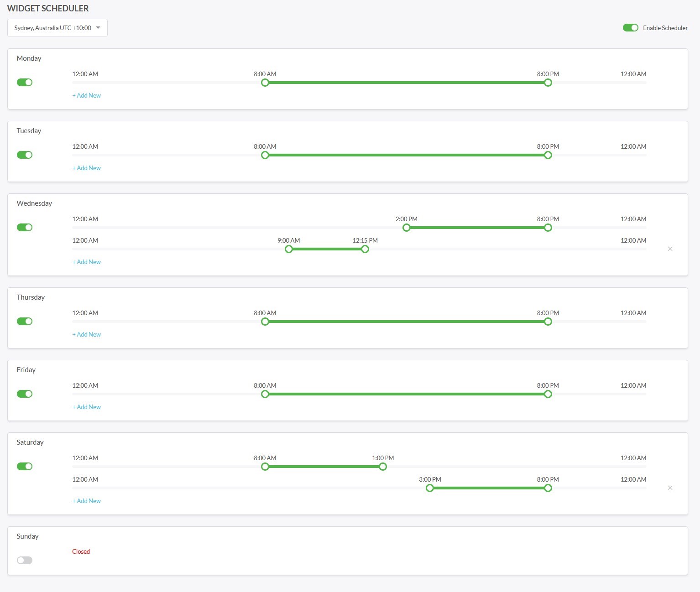Click the Widget Scheduler heading
The height and width of the screenshot is (592, 700).
(48, 8)
